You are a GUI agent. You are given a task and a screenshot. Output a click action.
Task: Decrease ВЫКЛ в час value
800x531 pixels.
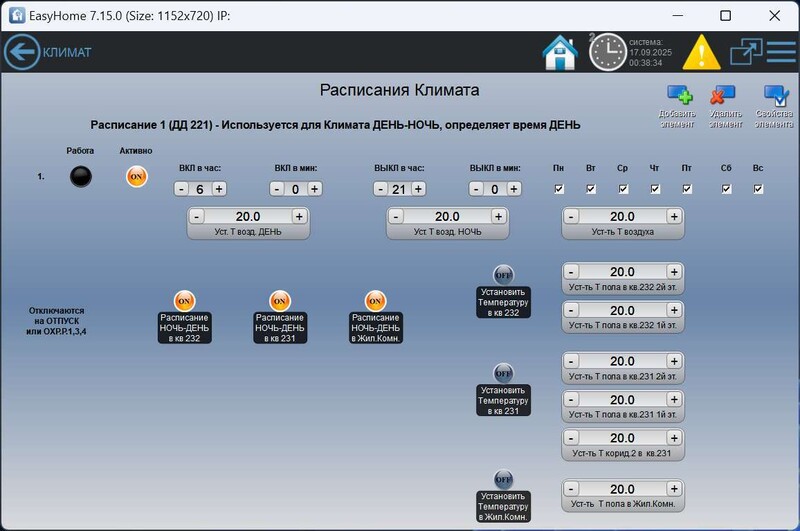(381, 189)
